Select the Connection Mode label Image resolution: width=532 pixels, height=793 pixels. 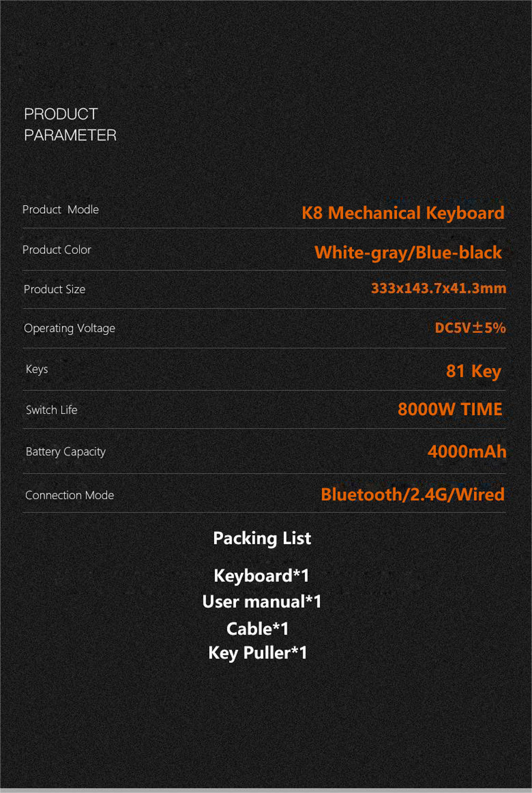69,495
